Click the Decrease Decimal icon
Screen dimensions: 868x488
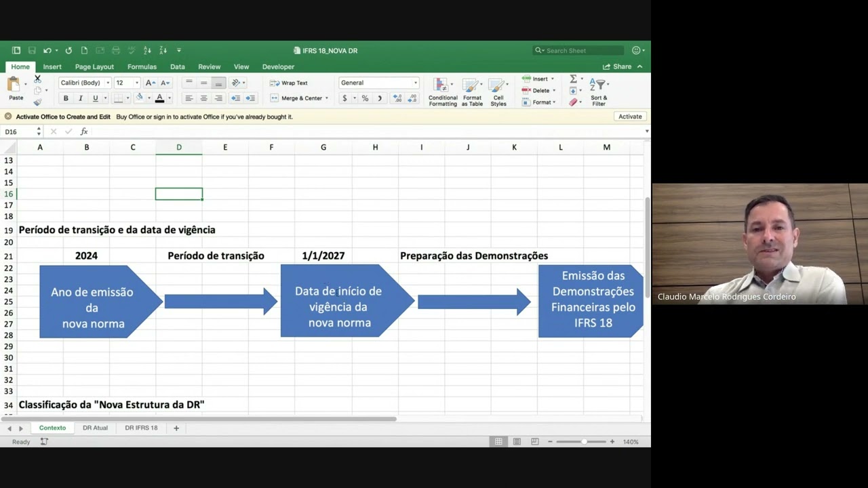tap(412, 98)
